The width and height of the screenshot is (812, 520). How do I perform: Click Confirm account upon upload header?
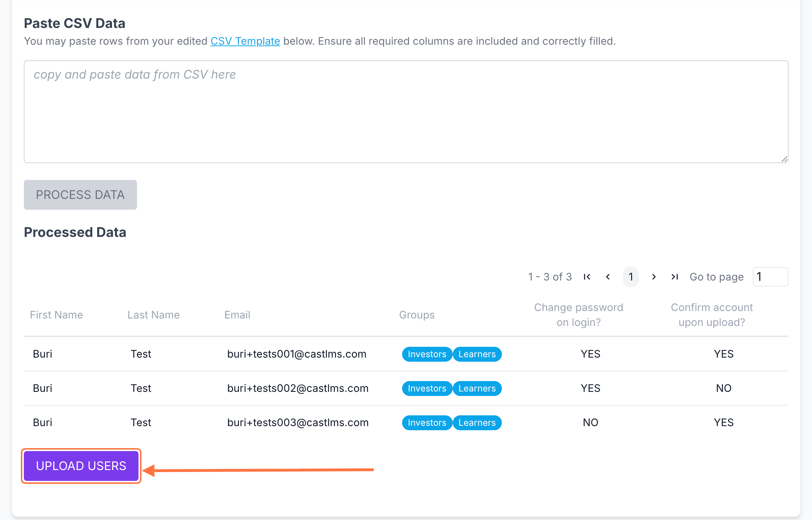[x=711, y=315]
